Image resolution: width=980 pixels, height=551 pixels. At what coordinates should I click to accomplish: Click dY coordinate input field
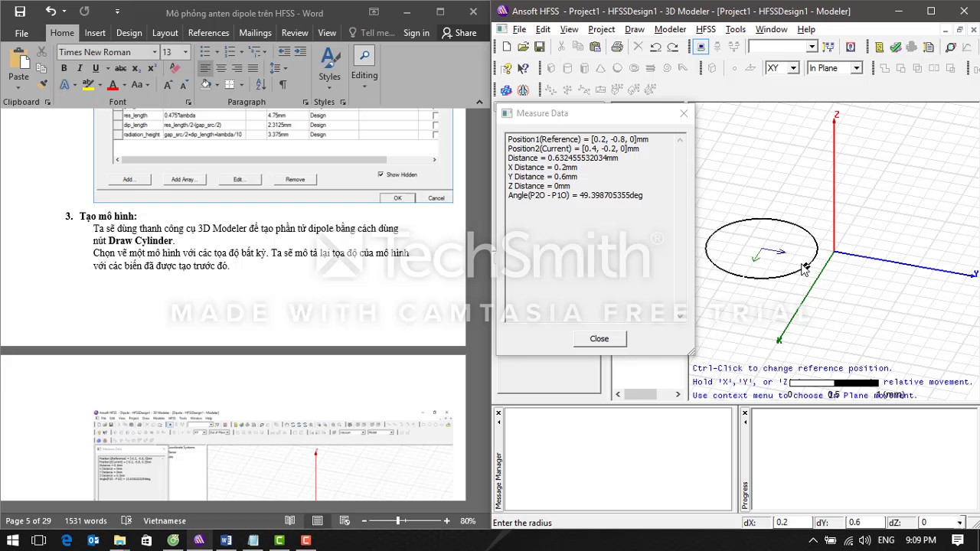[865, 523]
